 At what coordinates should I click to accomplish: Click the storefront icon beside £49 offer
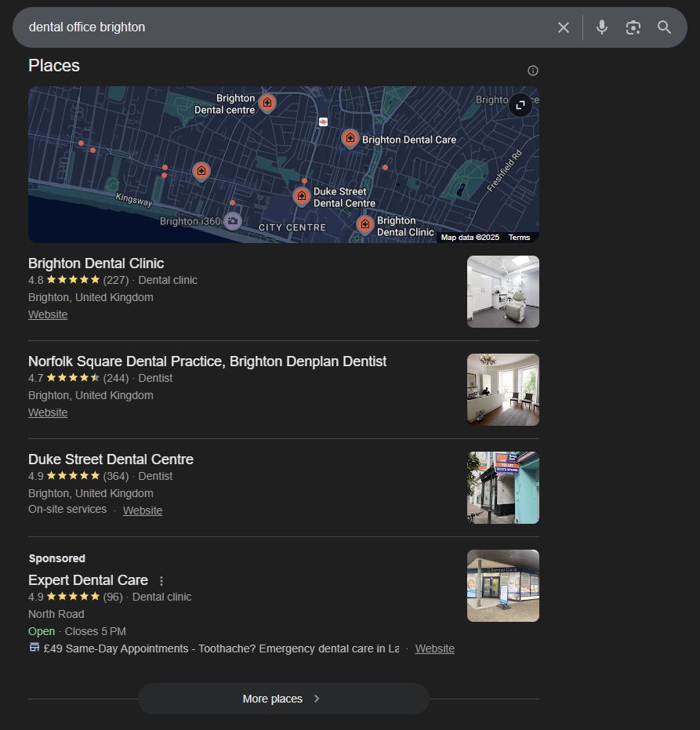click(x=34, y=647)
